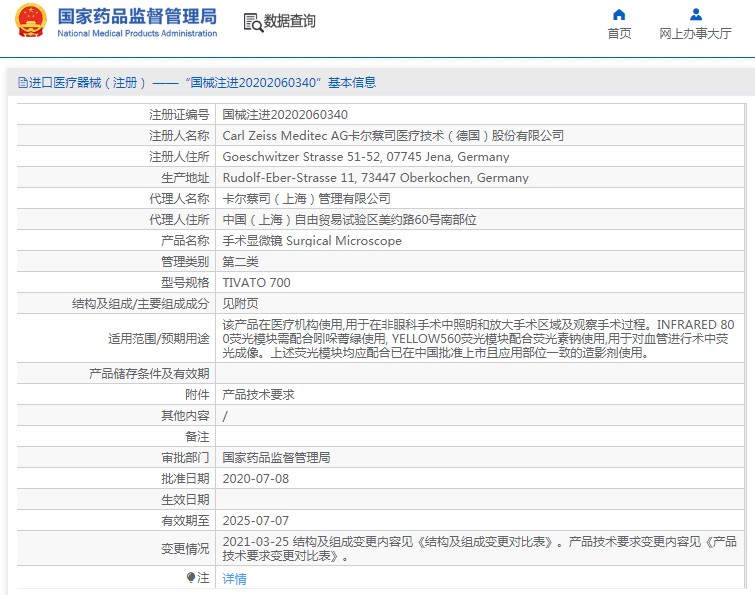Click the national emblem logo

coord(31,20)
